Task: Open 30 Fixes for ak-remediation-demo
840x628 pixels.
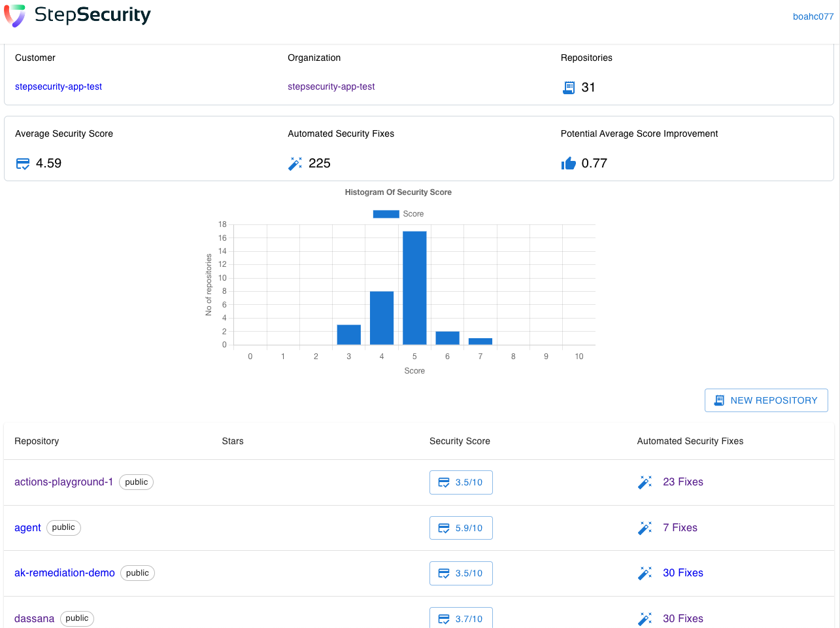Action: pos(682,573)
